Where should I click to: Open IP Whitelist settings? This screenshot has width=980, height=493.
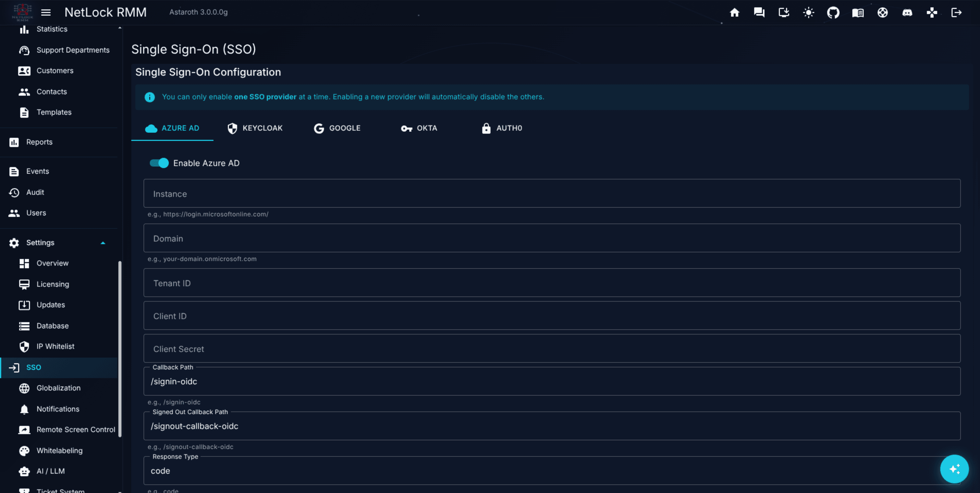[55, 346]
